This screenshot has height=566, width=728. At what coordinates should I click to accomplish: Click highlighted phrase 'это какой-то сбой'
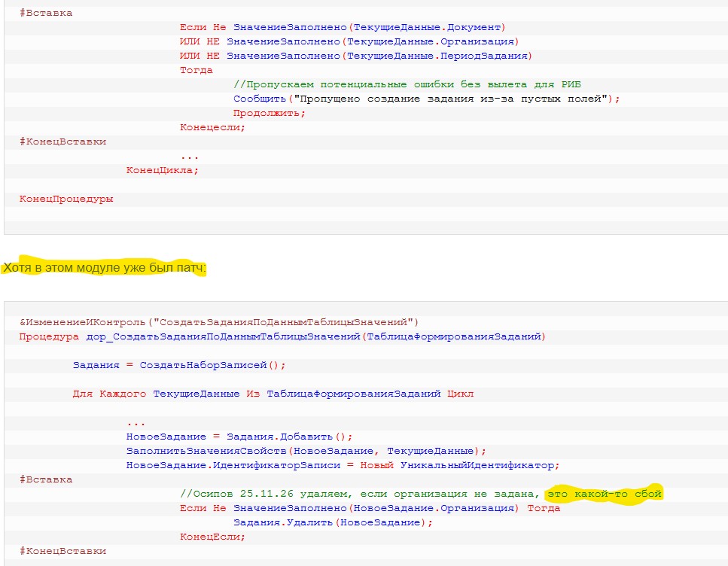coord(605,494)
